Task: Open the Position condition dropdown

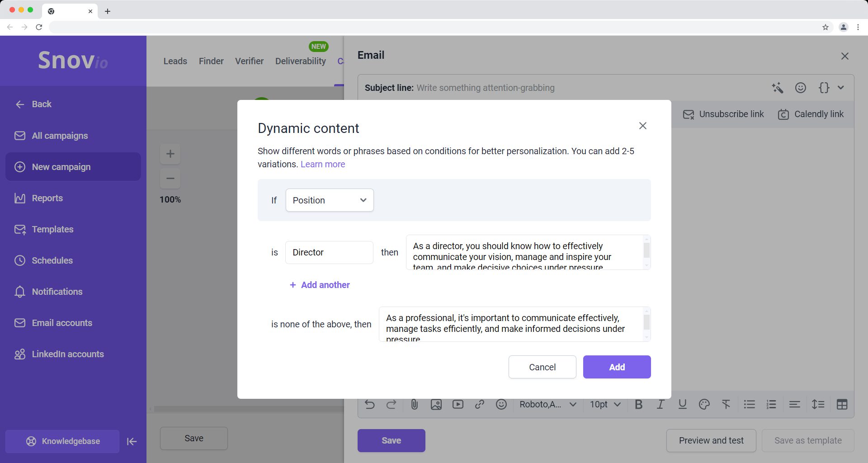Action: point(329,200)
